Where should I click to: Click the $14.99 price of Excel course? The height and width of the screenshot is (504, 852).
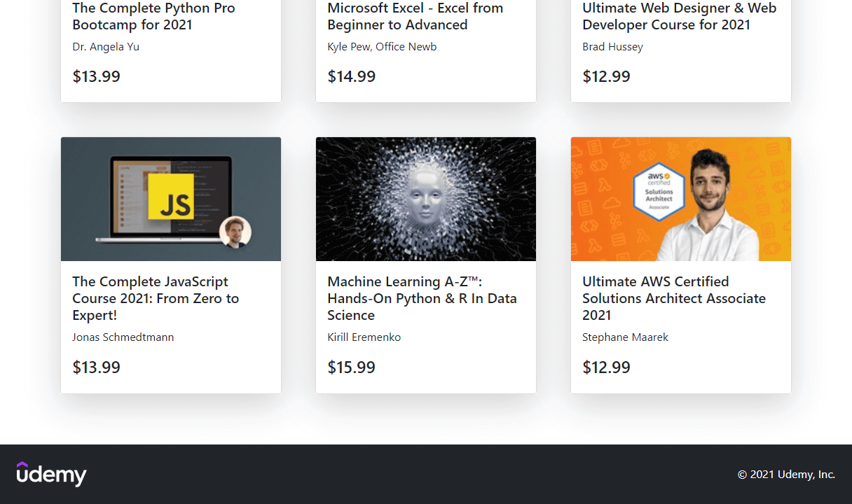point(351,76)
